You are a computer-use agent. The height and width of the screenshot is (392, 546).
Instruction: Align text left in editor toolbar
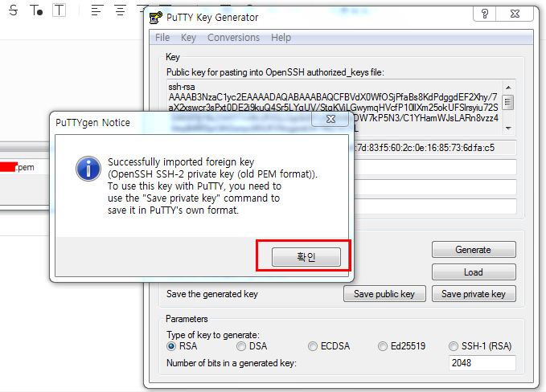(x=97, y=10)
